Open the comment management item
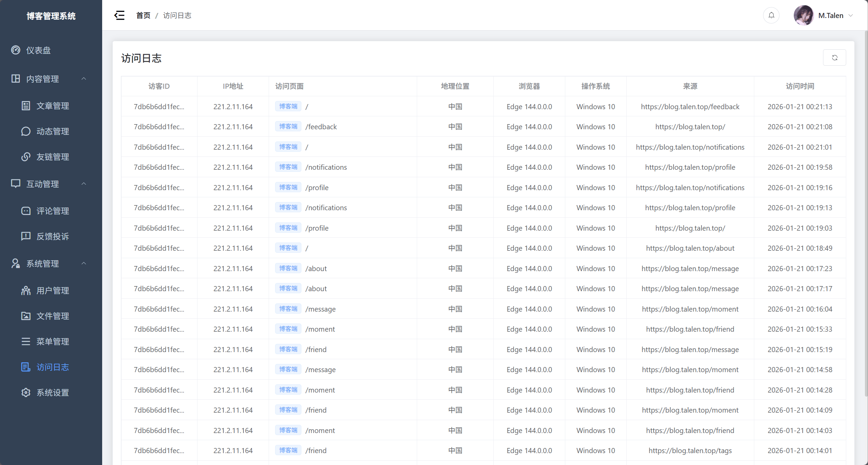The image size is (868, 465). [52, 211]
